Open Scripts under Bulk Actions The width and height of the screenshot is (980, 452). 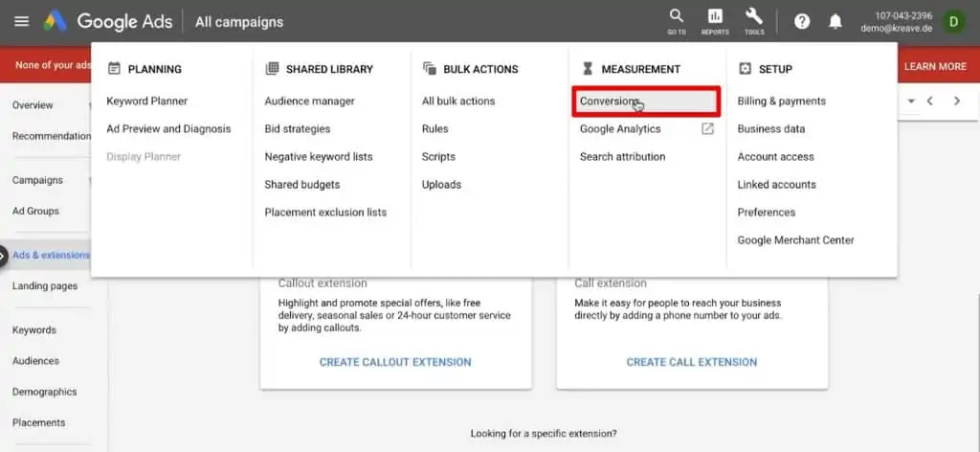[x=438, y=157]
